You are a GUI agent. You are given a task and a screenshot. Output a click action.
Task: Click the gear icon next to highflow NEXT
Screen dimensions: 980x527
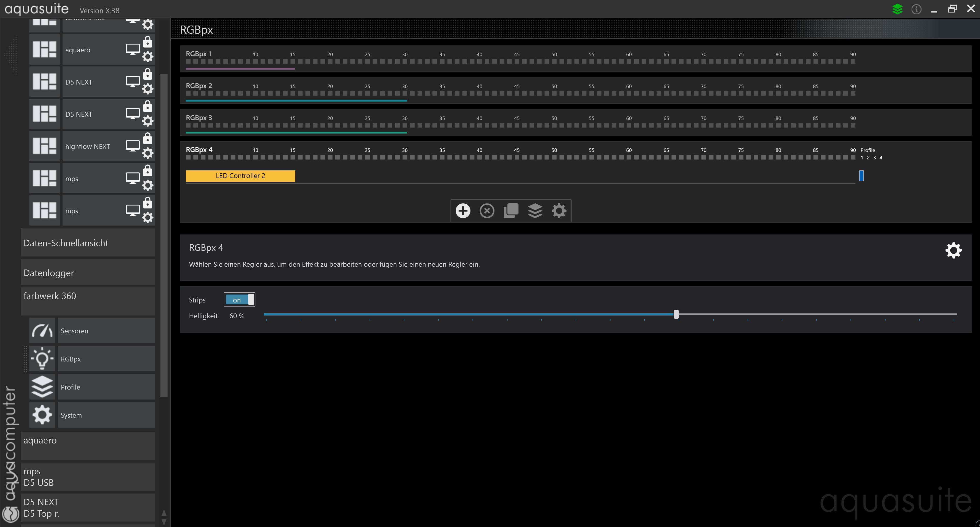click(148, 153)
